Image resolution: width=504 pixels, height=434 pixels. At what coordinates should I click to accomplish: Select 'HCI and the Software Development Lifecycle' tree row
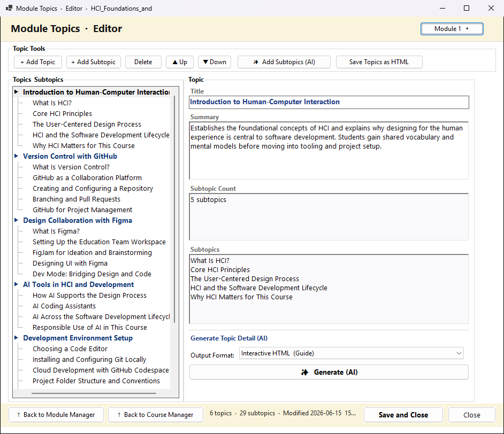click(101, 135)
